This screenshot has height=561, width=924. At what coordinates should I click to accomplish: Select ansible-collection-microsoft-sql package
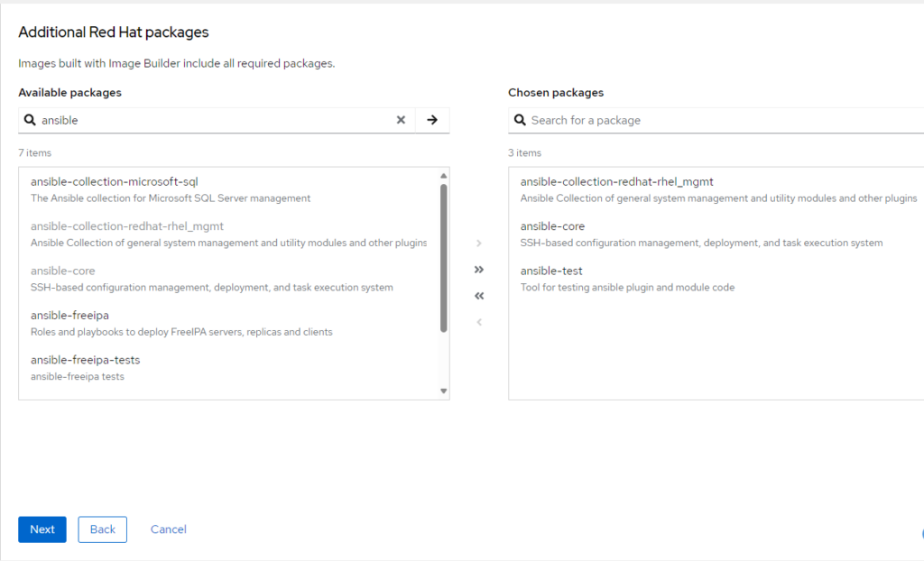pyautogui.click(x=115, y=182)
